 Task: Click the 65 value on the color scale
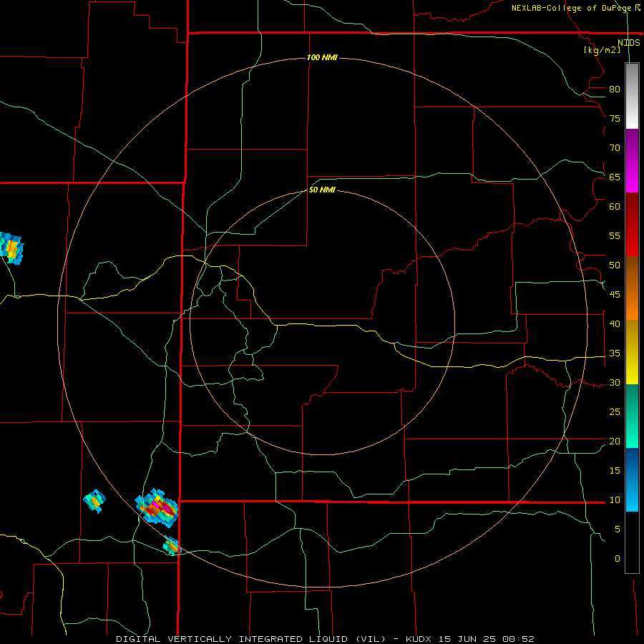(x=615, y=177)
